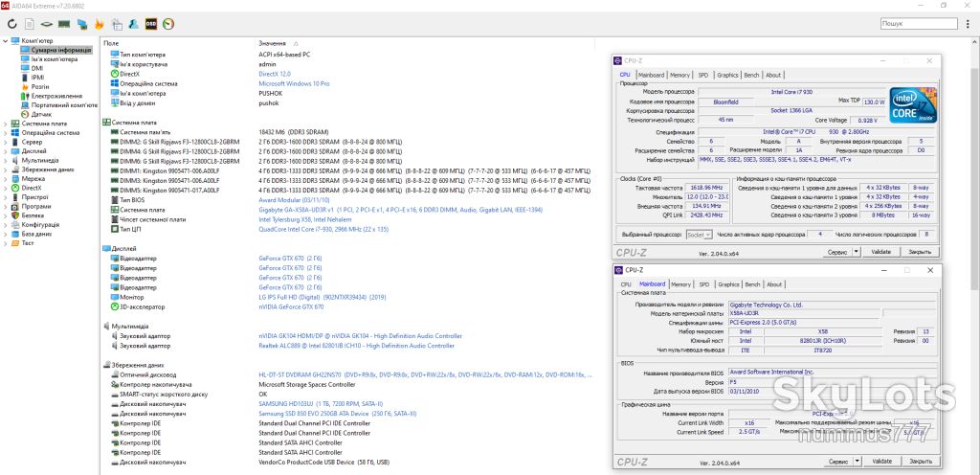Click Сервис button in lower CPU-Z window
The image size is (980, 475).
click(837, 462)
